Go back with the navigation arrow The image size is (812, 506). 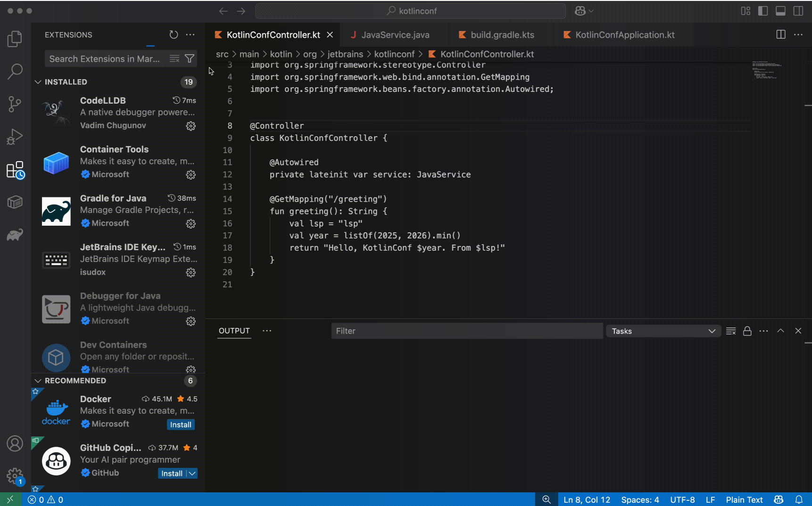tap(224, 11)
